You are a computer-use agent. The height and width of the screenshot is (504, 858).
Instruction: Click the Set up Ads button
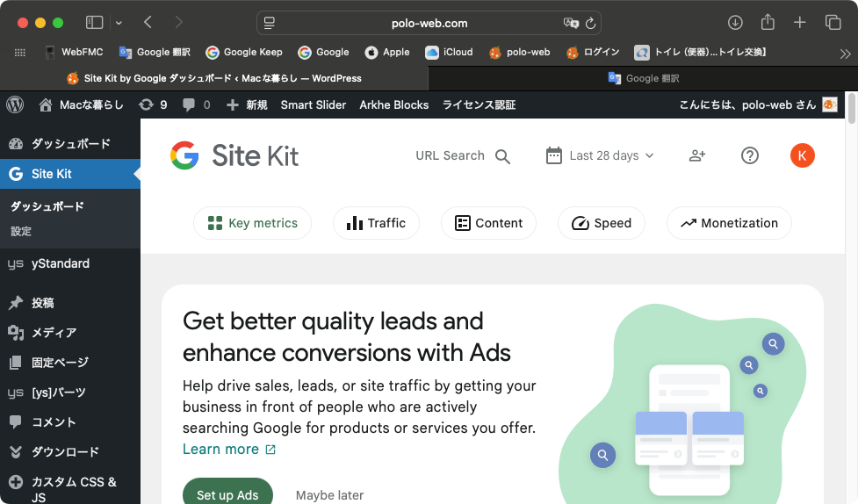pyautogui.click(x=227, y=494)
